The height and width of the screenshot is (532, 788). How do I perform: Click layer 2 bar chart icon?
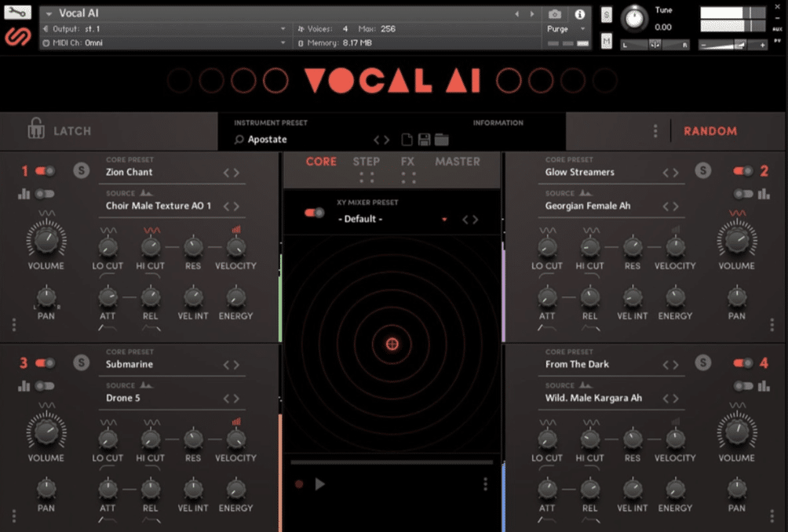764,193
